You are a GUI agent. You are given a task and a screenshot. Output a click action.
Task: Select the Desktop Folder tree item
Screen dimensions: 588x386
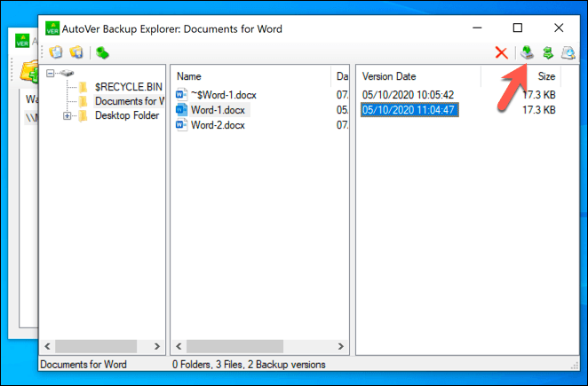(127, 115)
